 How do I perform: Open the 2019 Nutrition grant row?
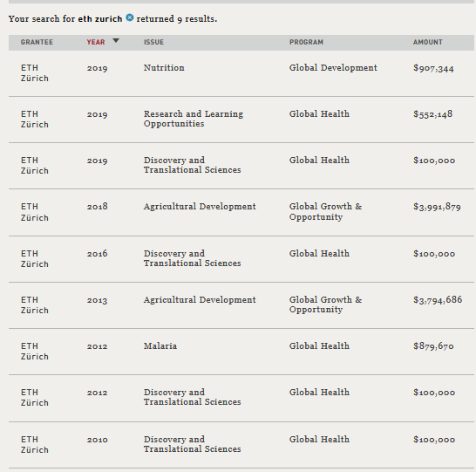[x=241, y=73]
